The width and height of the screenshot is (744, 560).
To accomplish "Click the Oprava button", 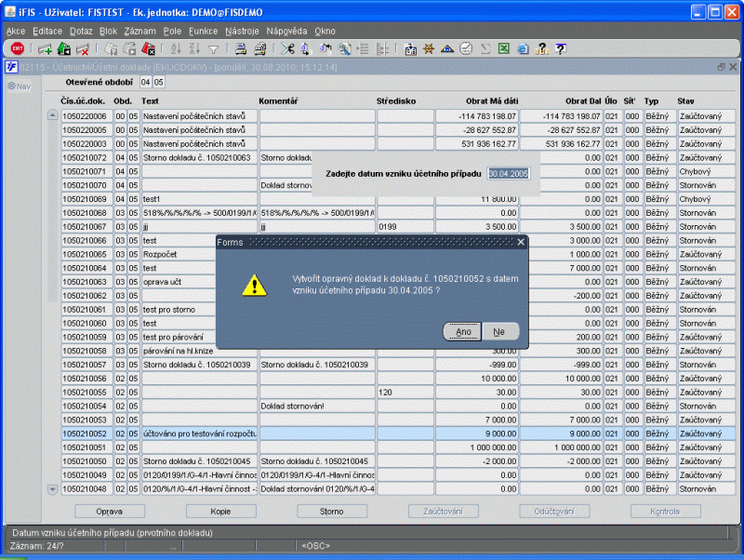I will [x=110, y=511].
